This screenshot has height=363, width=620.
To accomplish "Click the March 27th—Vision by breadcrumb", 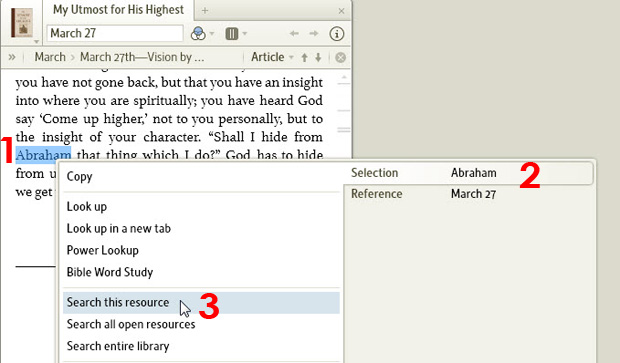I will click(142, 57).
